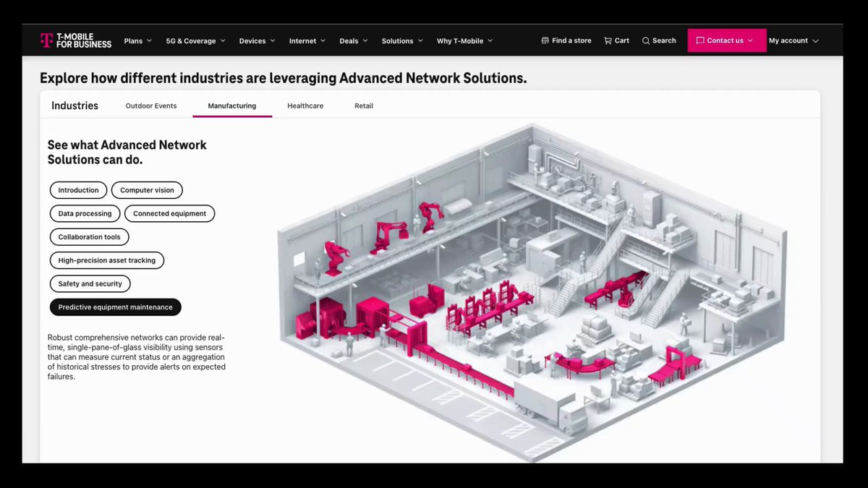
Task: Expand the Why T-Mobile menu
Action: coord(464,41)
